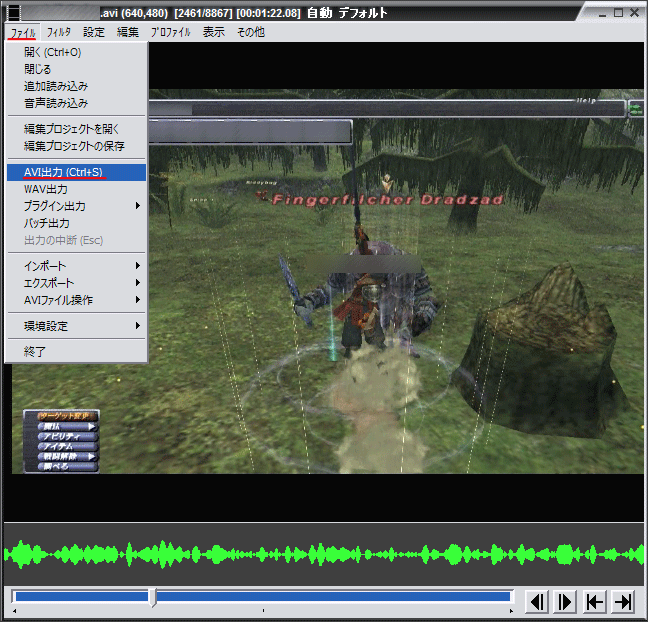Maximize the AviUtl window
This screenshot has height=622, width=648.
pyautogui.click(x=618, y=13)
